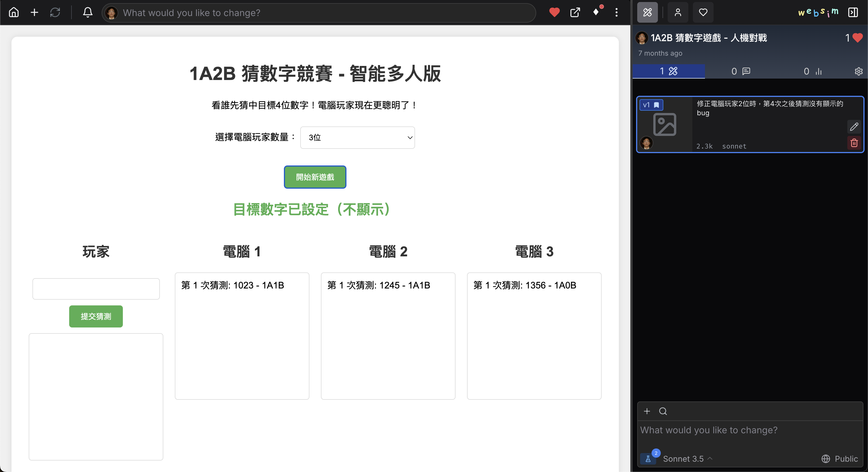868x472 pixels.
Task: Switch to comments tab showing 0
Action: click(x=741, y=71)
